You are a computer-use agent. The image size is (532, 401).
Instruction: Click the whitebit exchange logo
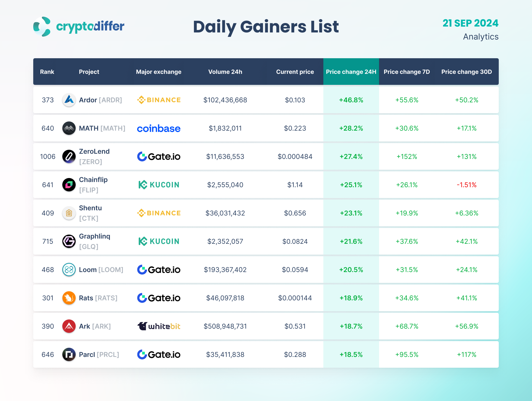point(159,326)
